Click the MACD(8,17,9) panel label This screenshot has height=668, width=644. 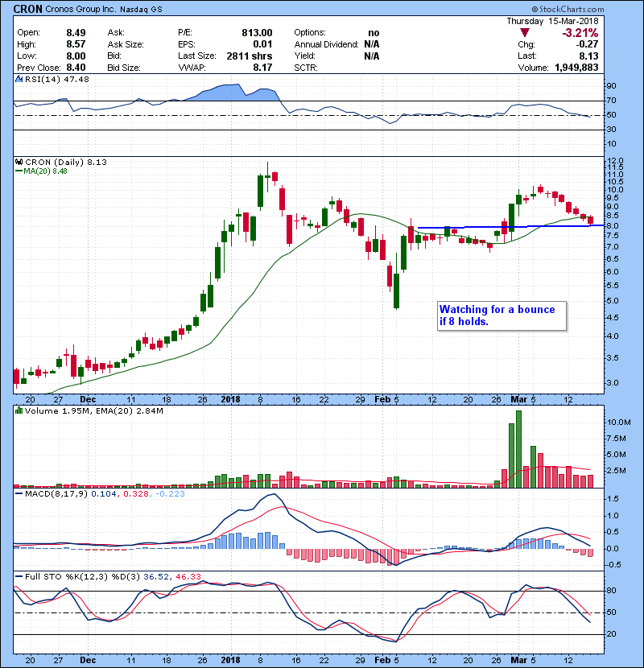(56, 494)
